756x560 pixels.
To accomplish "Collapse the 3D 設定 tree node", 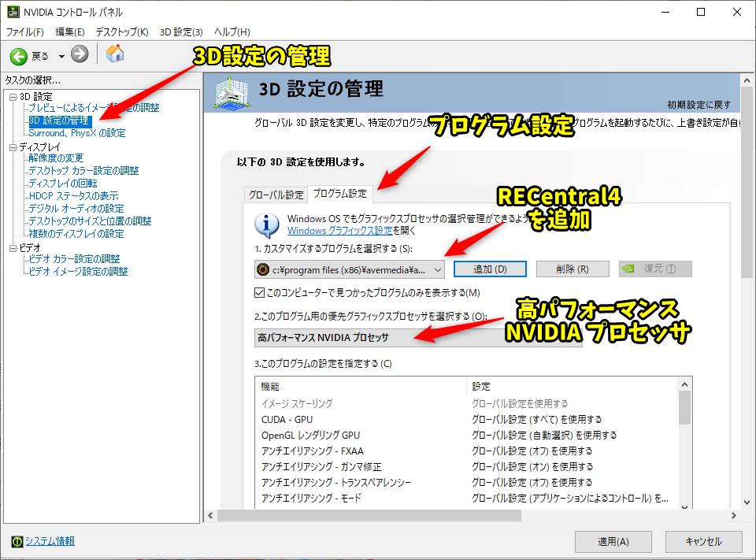I will point(13,97).
